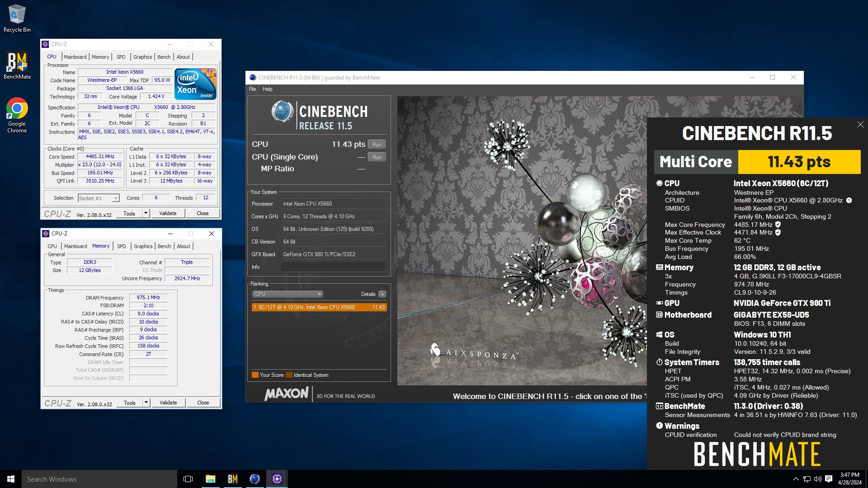The image size is (868, 488).
Task: Click the taskbar clock showing 3:47 PM
Action: pyautogui.click(x=849, y=479)
